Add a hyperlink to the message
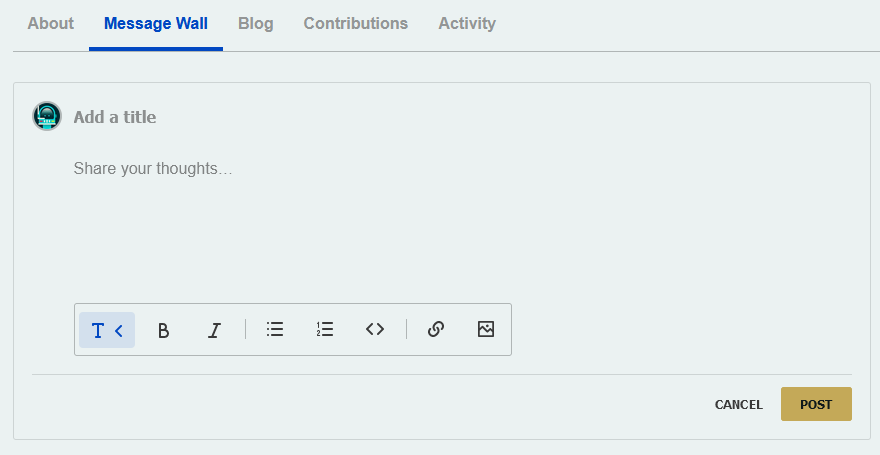The width and height of the screenshot is (880, 455). [x=436, y=329]
